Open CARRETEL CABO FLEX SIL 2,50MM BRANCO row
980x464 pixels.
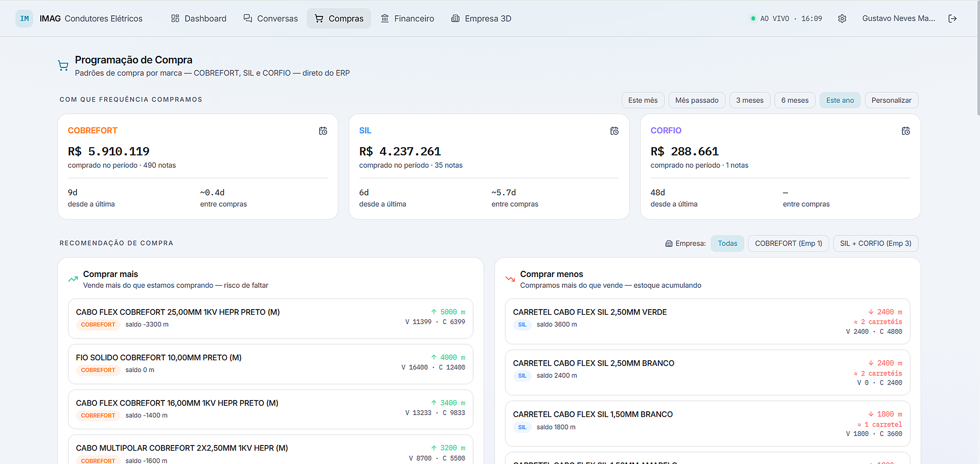coord(707,372)
